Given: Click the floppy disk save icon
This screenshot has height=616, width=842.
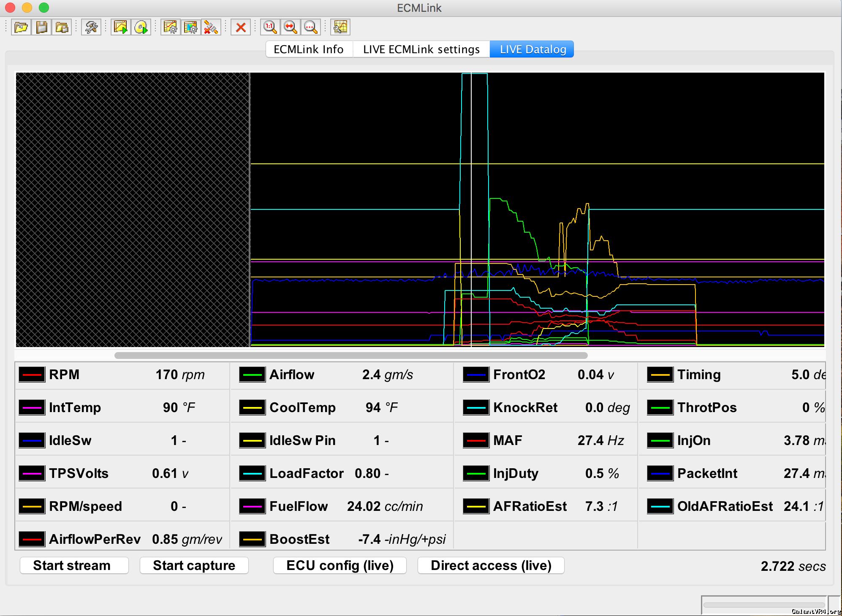Looking at the screenshot, I should [x=41, y=27].
